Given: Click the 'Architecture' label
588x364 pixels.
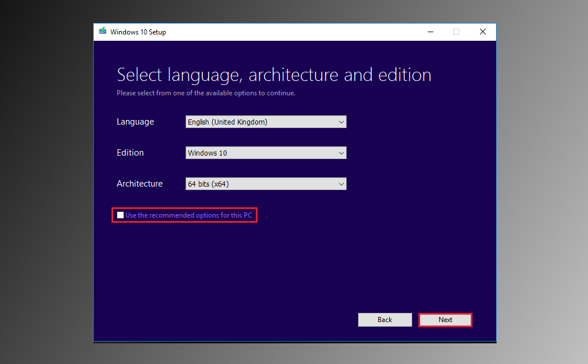Looking at the screenshot, I should tap(140, 184).
